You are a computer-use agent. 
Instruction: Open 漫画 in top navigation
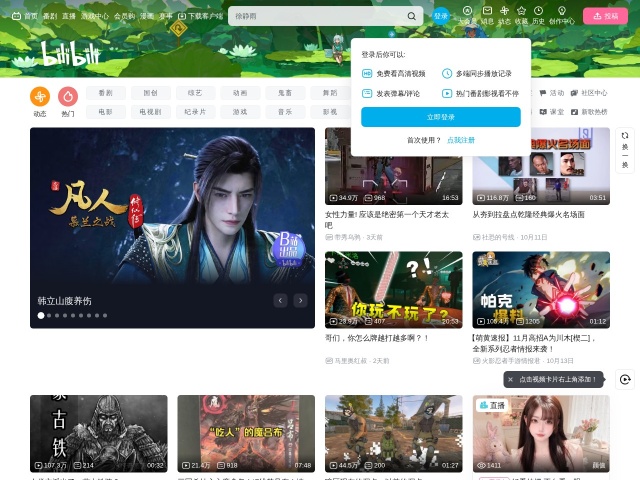coord(147,16)
